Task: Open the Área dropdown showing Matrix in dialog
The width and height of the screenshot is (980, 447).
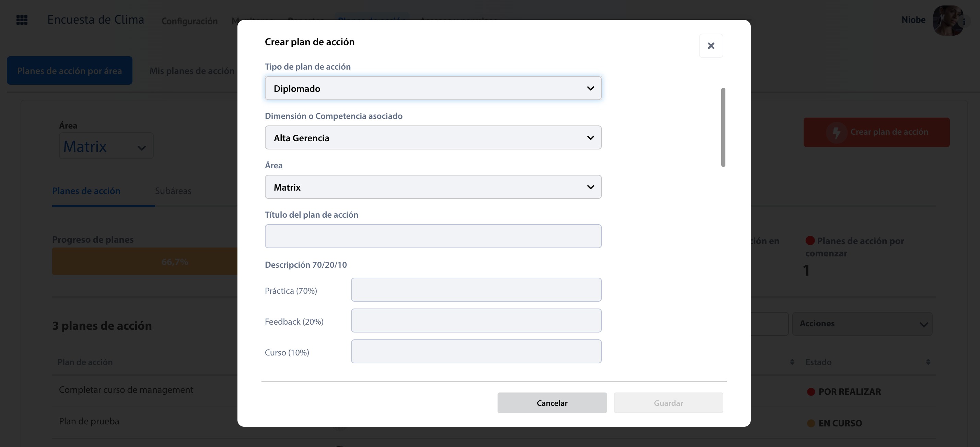Action: [433, 187]
